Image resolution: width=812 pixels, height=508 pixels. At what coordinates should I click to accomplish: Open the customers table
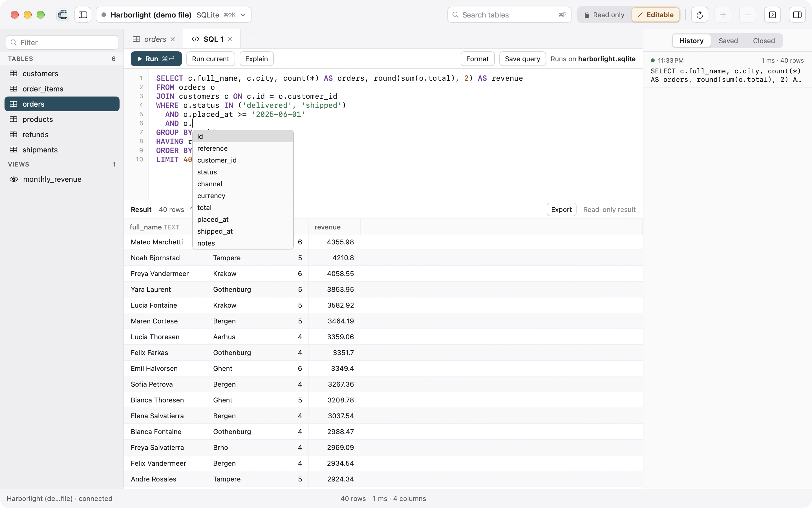coord(62,74)
